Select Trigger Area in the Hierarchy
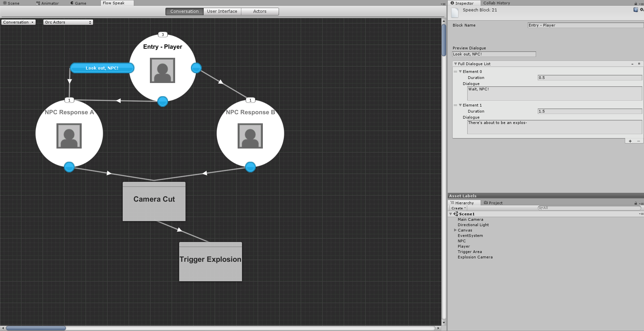This screenshot has height=331, width=644. [x=470, y=252]
